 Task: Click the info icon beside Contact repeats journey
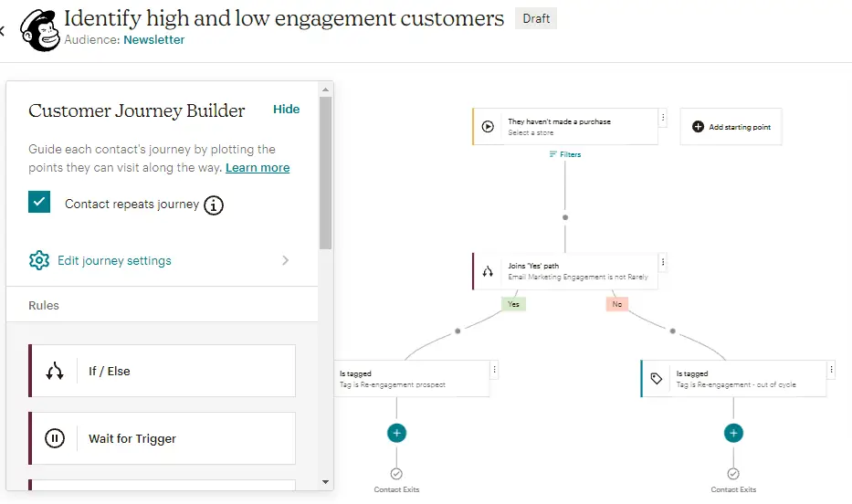214,205
